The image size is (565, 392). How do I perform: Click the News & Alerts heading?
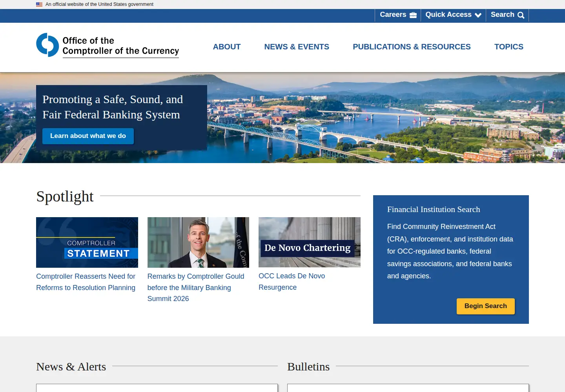click(x=71, y=367)
